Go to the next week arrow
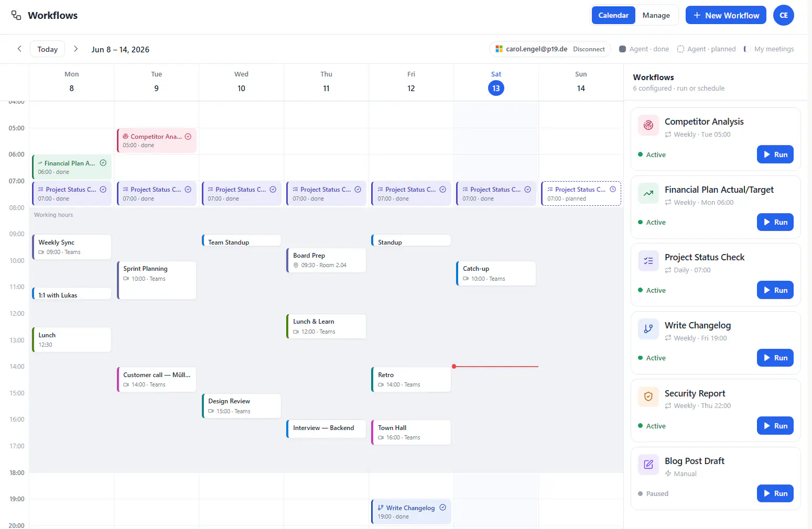This screenshot has width=812, height=529. pos(75,49)
